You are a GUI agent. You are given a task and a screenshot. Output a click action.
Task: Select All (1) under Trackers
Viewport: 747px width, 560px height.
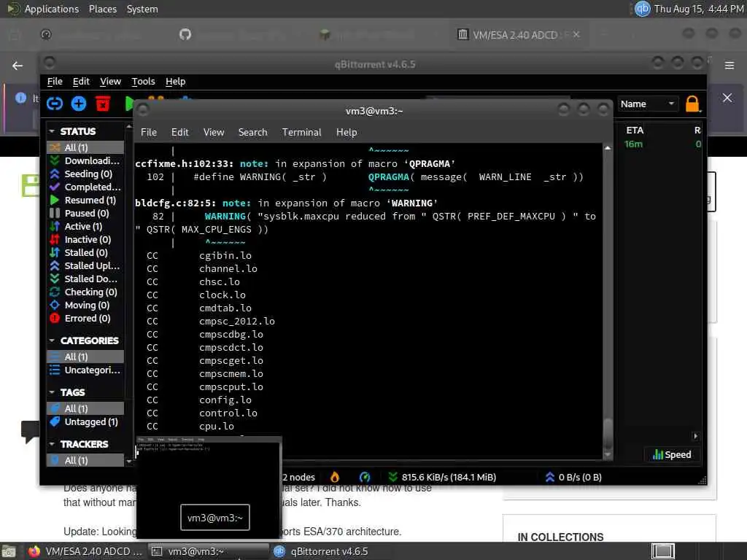point(86,461)
